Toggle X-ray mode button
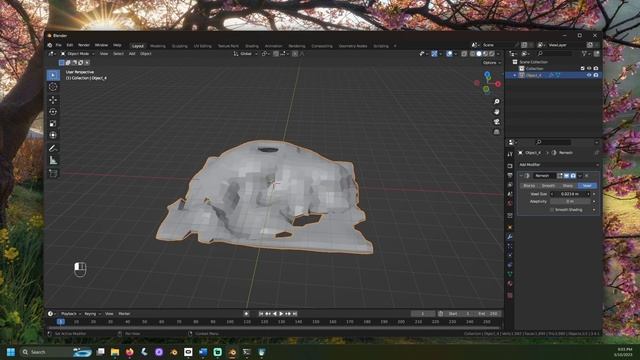Image resolution: width=640 pixels, height=360 pixels. point(464,54)
